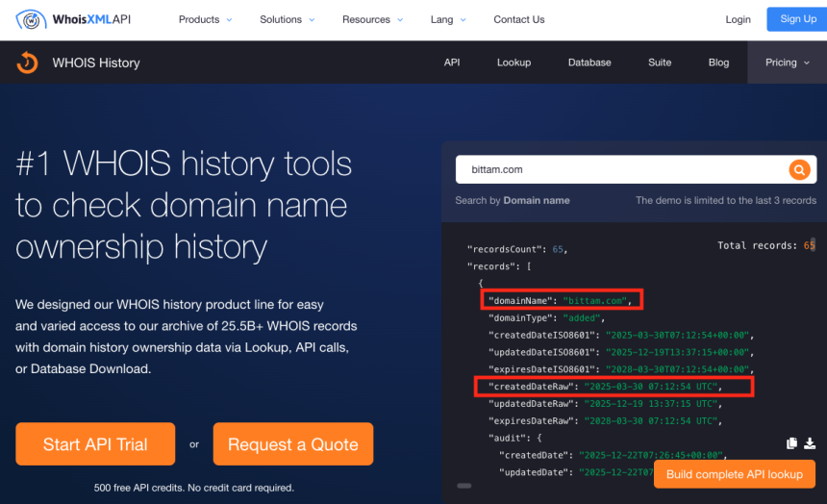Image resolution: width=827 pixels, height=504 pixels.
Task: Expand the Resources menu
Action: tap(373, 19)
